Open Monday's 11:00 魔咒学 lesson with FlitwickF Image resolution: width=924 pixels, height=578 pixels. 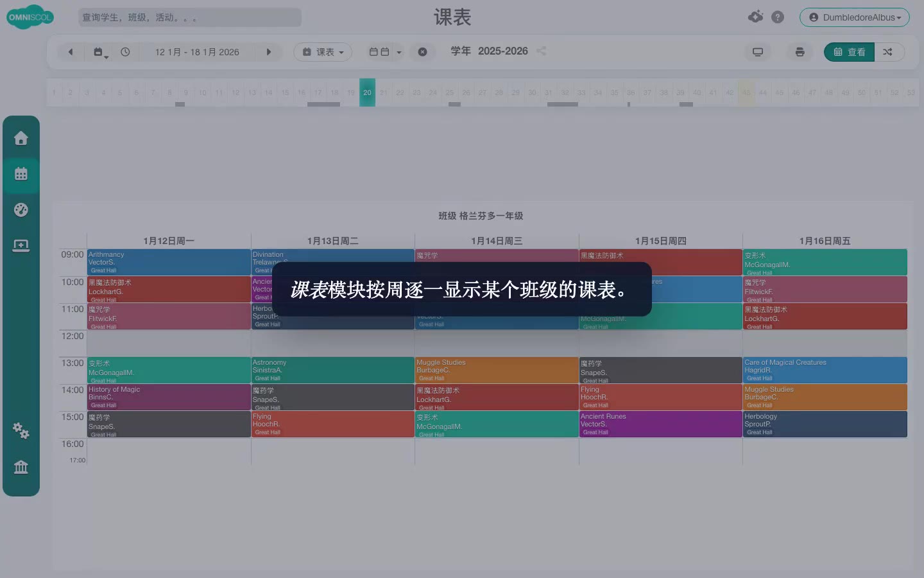[169, 317]
